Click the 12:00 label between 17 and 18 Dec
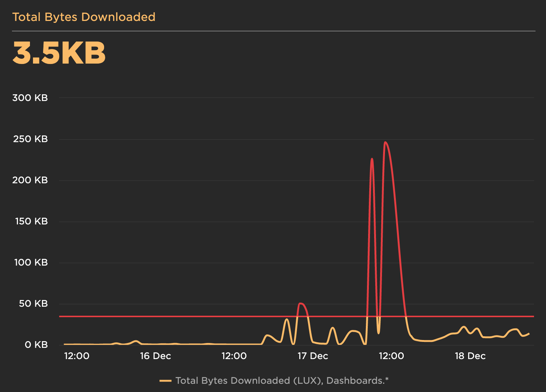Screen dimensions: 546x392 click(x=391, y=356)
